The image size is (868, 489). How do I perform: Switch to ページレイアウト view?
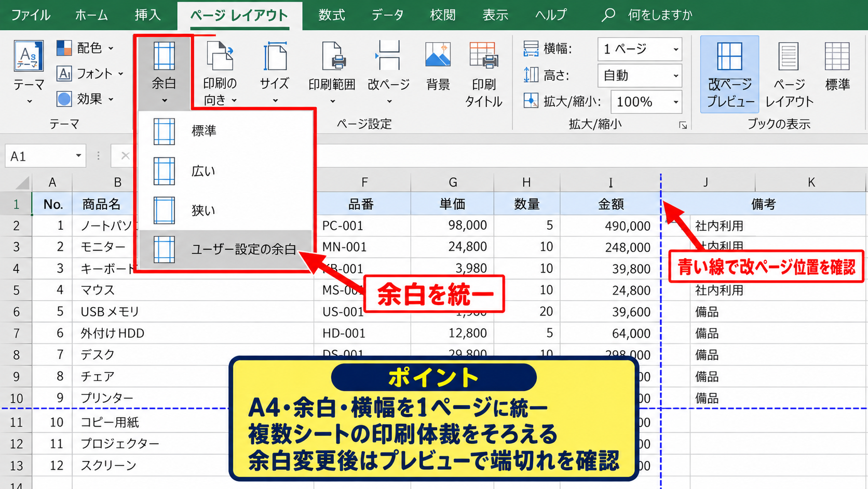[789, 74]
